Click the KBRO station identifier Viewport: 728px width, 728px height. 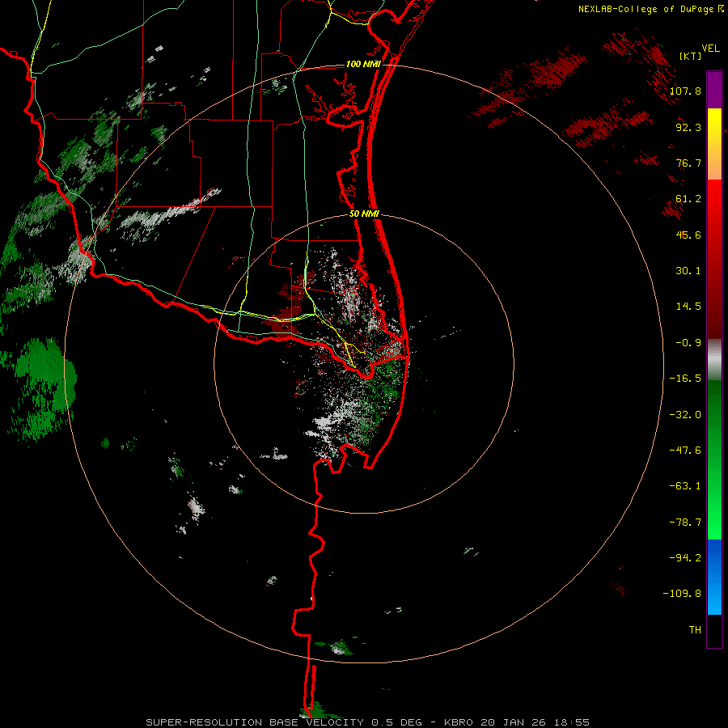[459, 722]
